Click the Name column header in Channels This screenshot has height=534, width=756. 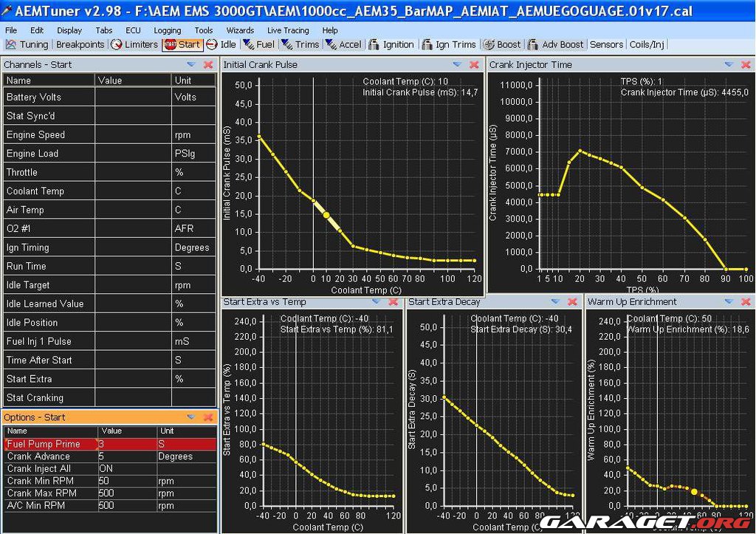coord(49,80)
